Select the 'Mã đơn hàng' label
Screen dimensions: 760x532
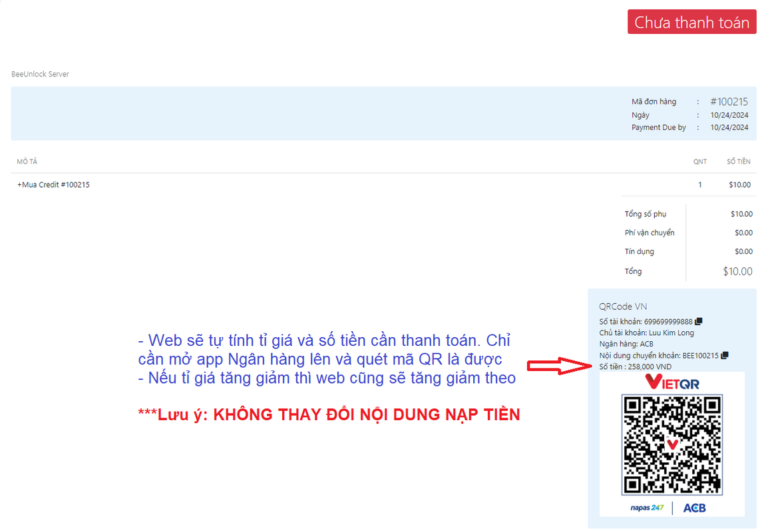654,102
